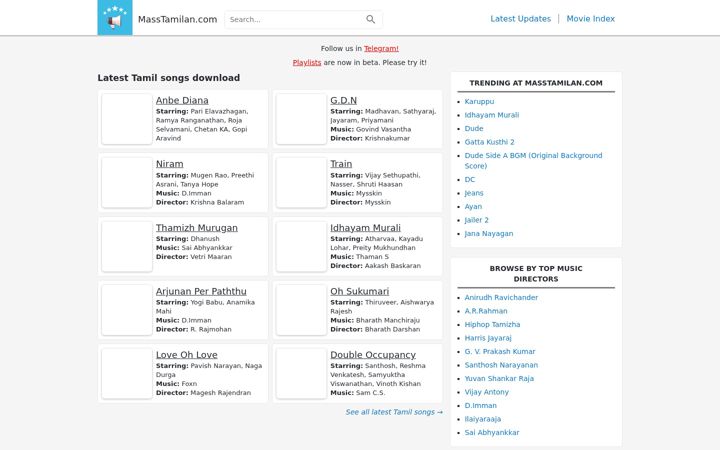Image resolution: width=720 pixels, height=450 pixels.
Task: Open the G.D.N movie title link
Action: click(343, 100)
